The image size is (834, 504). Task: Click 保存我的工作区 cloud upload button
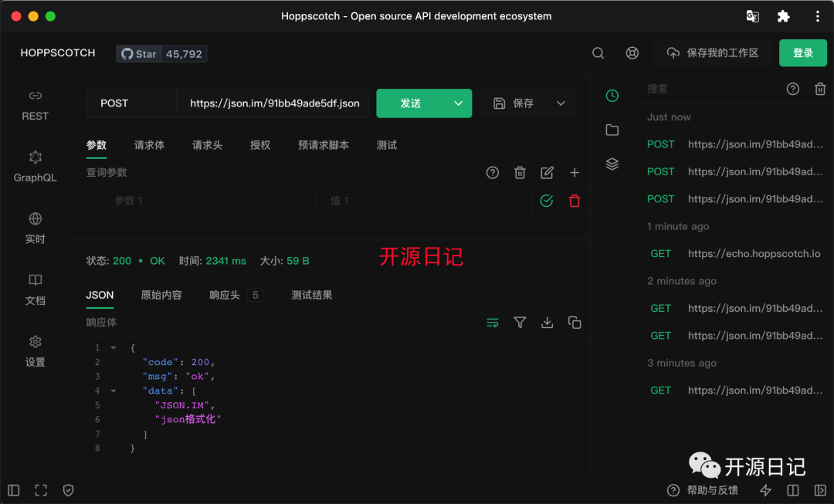click(713, 53)
